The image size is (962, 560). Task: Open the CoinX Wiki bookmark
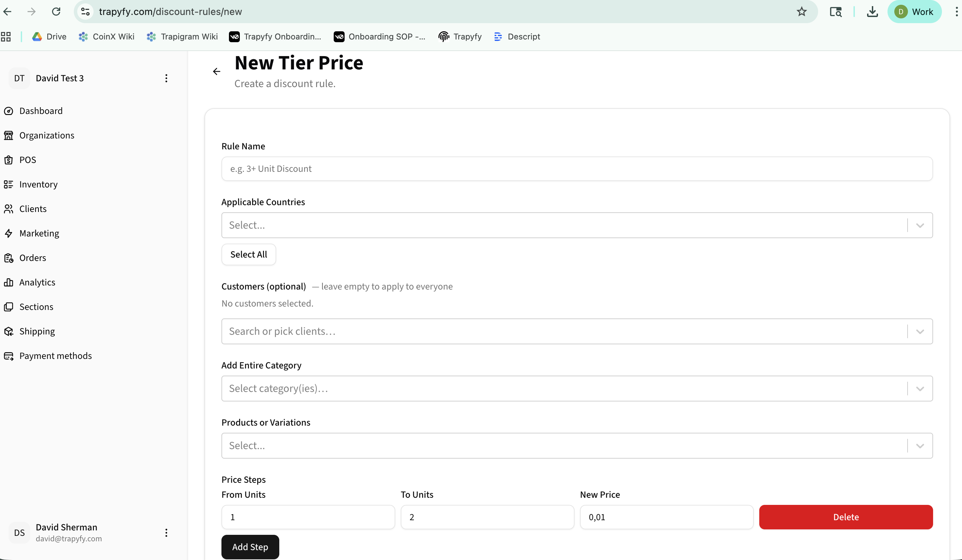106,37
